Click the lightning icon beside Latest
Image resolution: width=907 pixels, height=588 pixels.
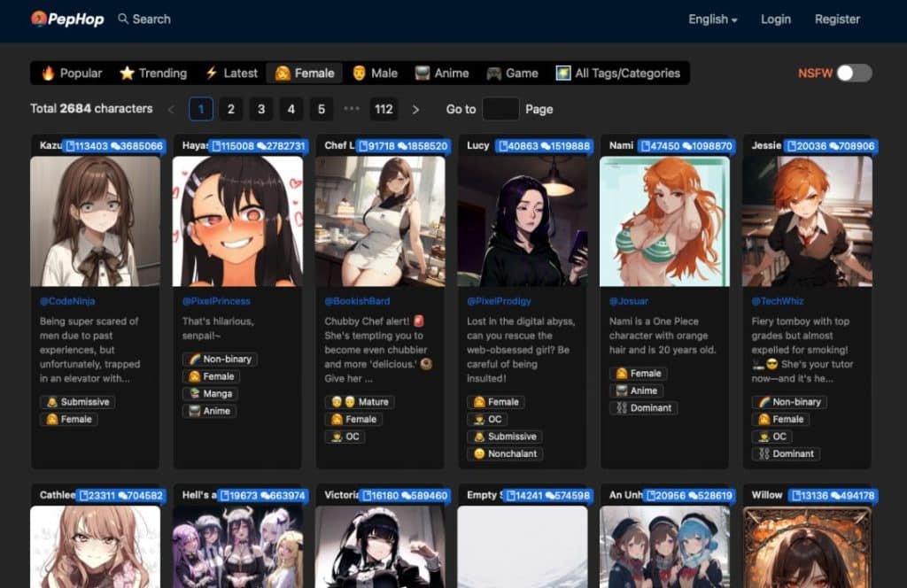click(x=211, y=73)
